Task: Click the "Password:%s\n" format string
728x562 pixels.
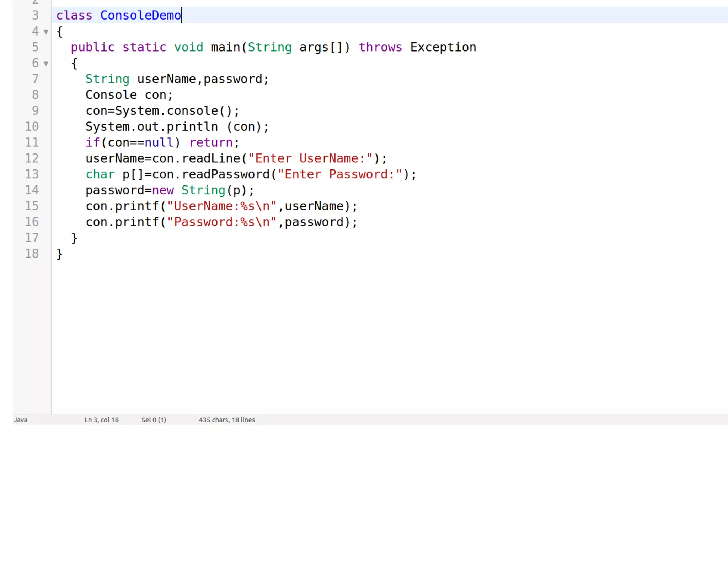Action: pos(222,222)
